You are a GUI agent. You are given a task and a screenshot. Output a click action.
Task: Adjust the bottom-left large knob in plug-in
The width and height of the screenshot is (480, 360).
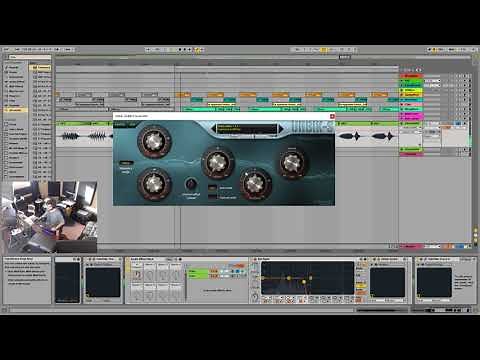click(154, 184)
